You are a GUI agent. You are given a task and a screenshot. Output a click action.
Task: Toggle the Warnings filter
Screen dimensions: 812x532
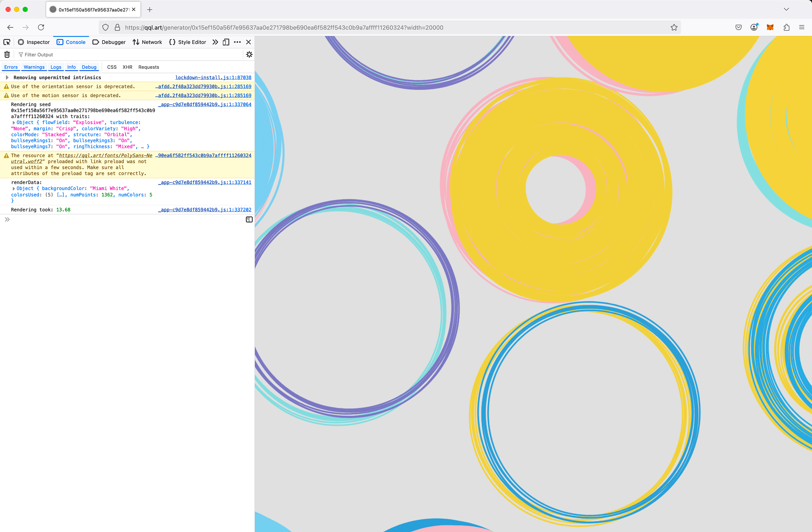tap(34, 67)
